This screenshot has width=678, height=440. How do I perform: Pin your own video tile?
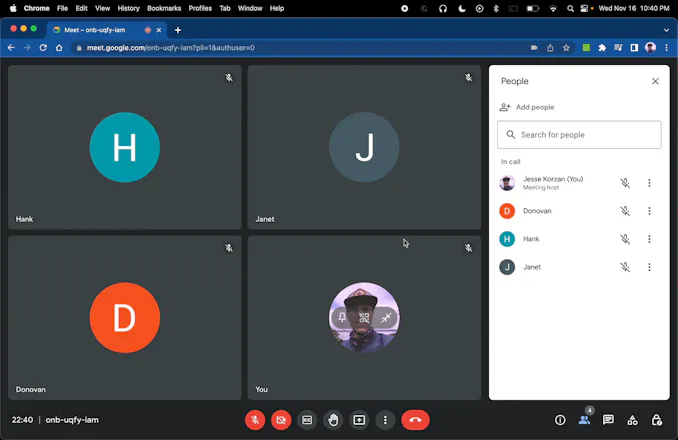click(x=342, y=318)
